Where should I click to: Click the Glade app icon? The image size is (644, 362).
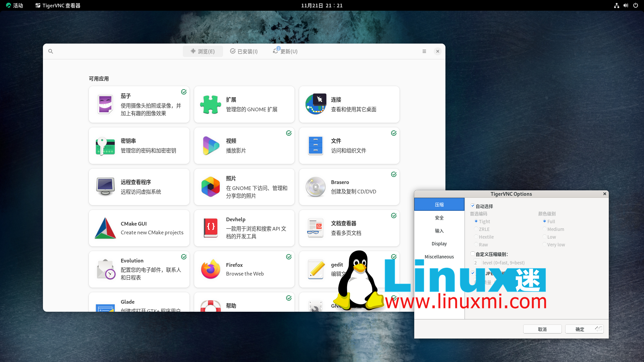105,308
